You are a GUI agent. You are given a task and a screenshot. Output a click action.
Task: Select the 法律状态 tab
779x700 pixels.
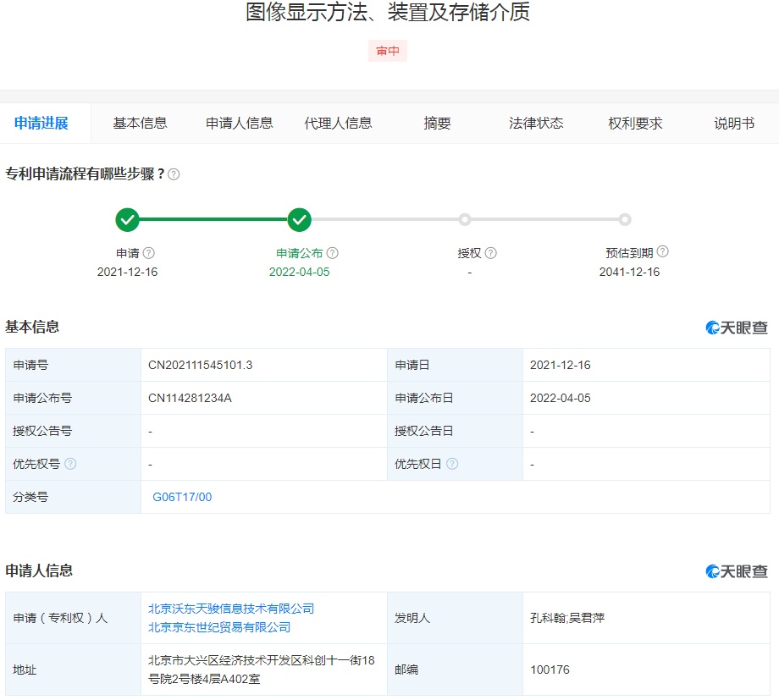click(x=536, y=124)
